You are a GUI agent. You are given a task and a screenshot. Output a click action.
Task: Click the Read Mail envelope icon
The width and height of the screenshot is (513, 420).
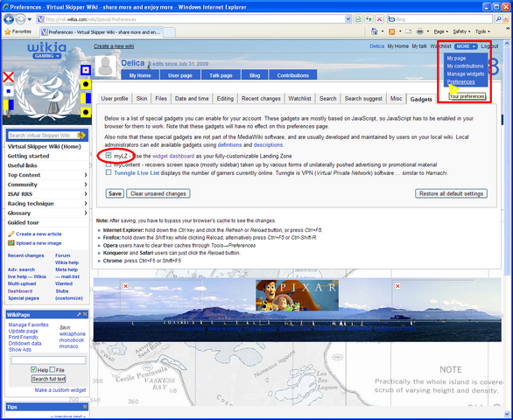[408, 31]
